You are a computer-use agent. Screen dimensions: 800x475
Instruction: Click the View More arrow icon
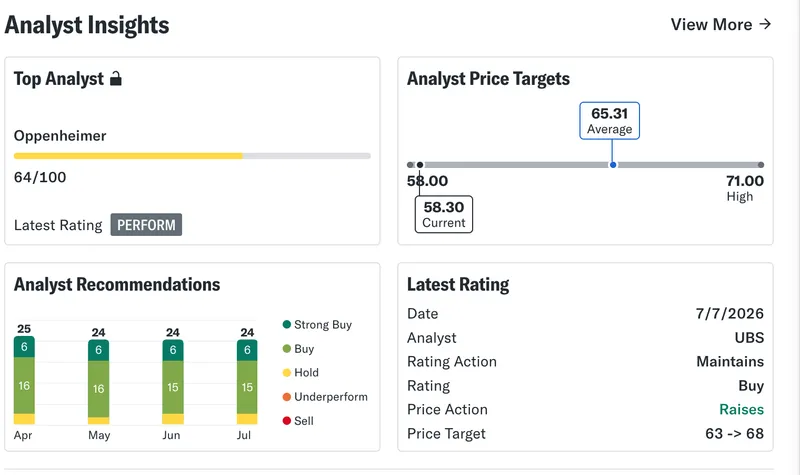765,24
